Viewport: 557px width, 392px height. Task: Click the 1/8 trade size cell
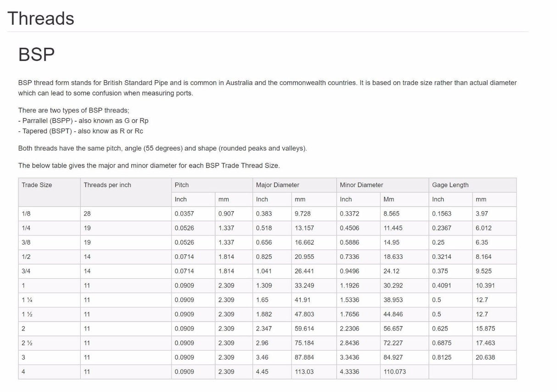(26, 213)
